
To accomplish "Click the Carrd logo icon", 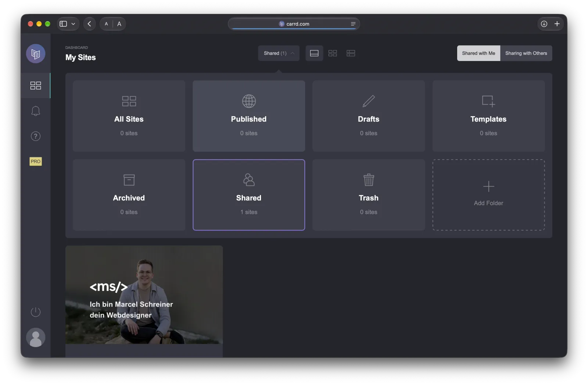I will (x=36, y=54).
